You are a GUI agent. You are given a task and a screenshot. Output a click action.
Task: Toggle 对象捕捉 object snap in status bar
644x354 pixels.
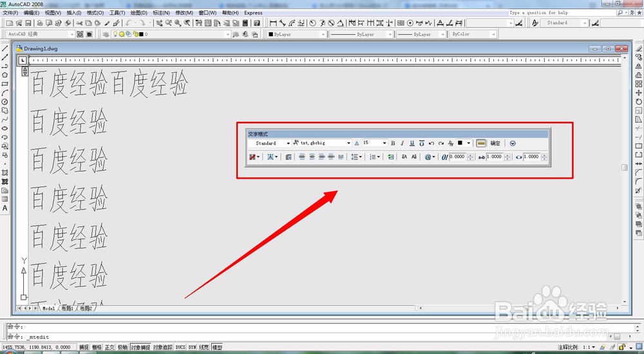(x=140, y=348)
